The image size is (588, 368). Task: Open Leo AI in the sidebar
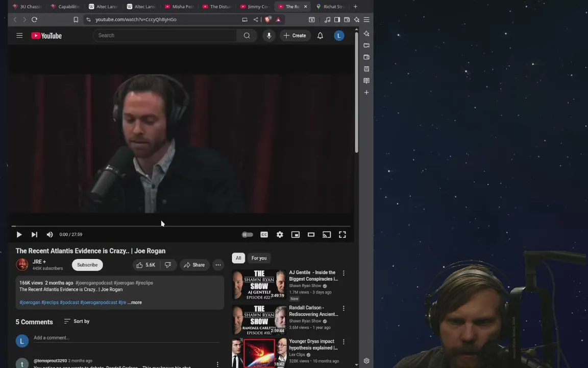(366, 34)
